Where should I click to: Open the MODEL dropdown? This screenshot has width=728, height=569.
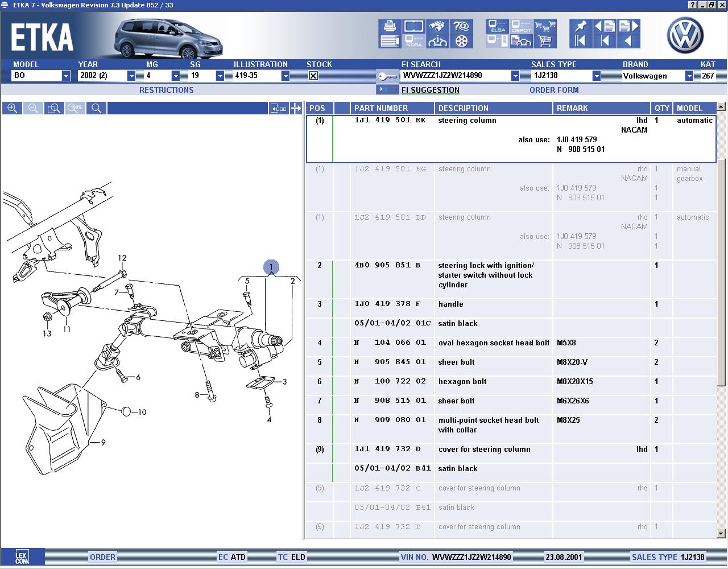(x=66, y=76)
